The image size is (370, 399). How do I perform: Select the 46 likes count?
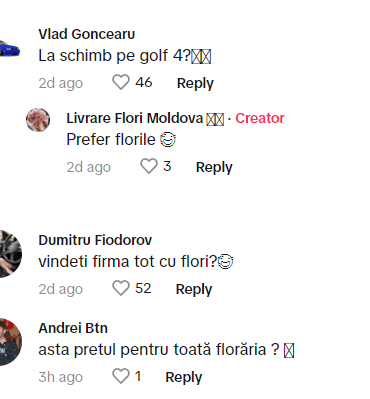(144, 82)
